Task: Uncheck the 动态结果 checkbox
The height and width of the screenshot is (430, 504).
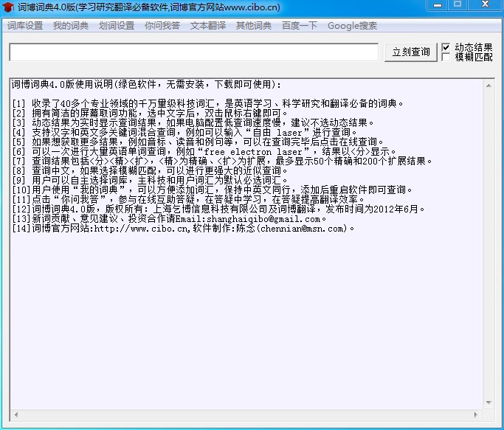Action: [x=446, y=47]
